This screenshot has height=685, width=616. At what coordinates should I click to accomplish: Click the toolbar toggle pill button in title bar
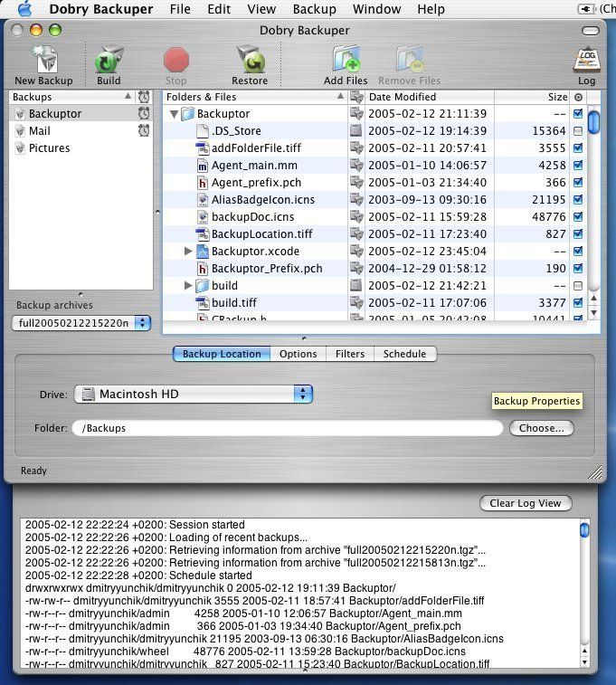(591, 31)
